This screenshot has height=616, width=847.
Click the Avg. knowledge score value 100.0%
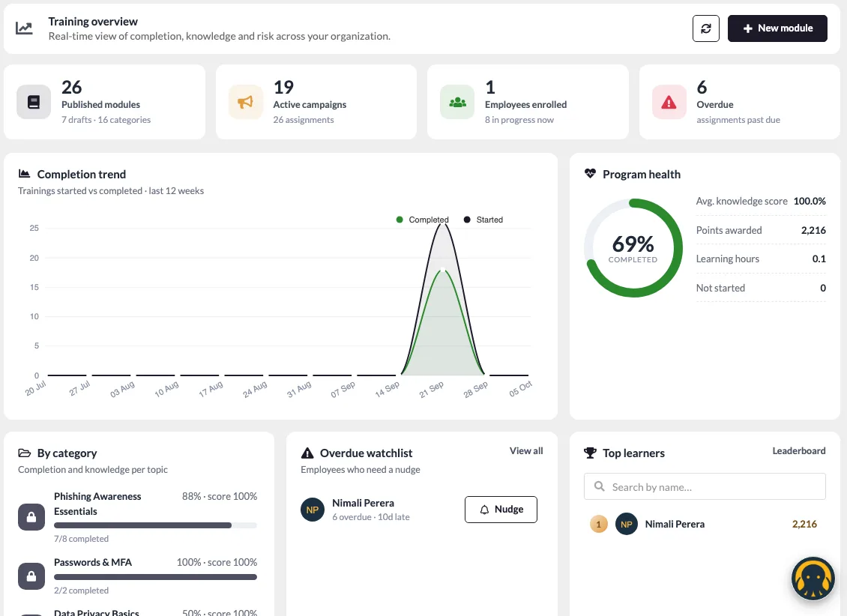coord(810,201)
